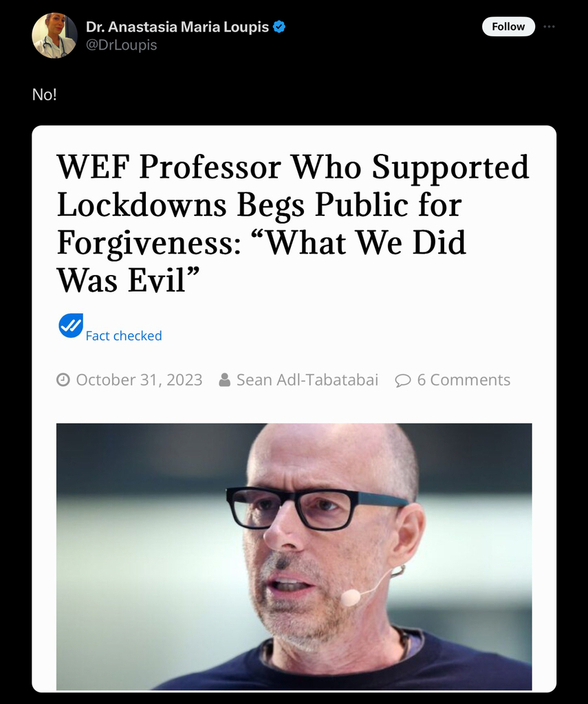
Task: Click headline line "WEF Professor Who Supported"
Action: [x=293, y=166]
